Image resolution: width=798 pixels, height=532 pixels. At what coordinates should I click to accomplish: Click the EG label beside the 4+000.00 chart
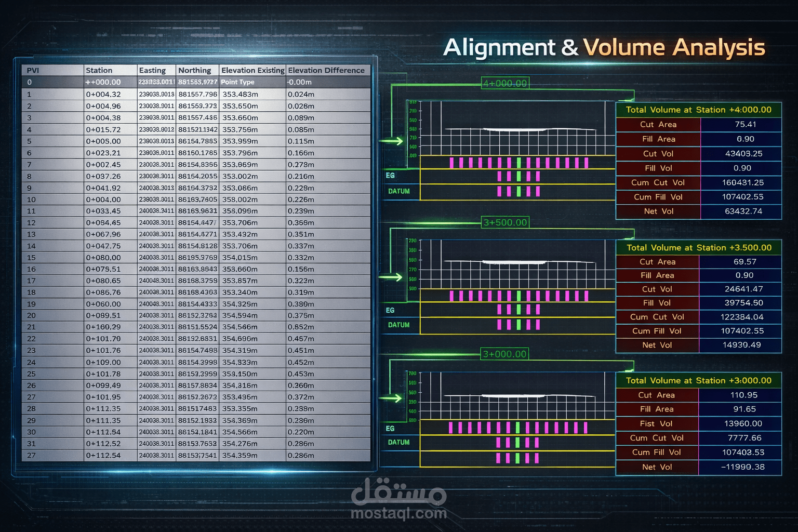[390, 176]
